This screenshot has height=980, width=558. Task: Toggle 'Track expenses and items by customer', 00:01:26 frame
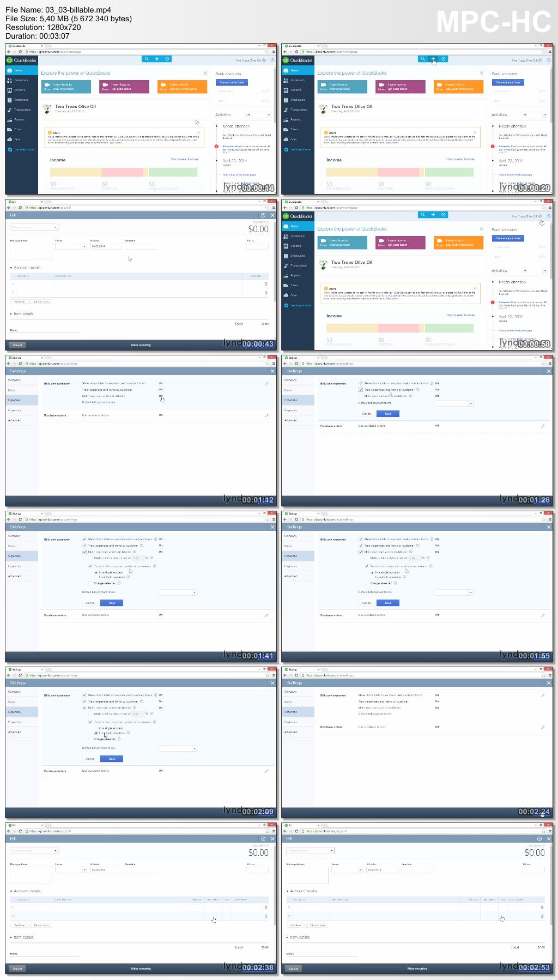(361, 390)
